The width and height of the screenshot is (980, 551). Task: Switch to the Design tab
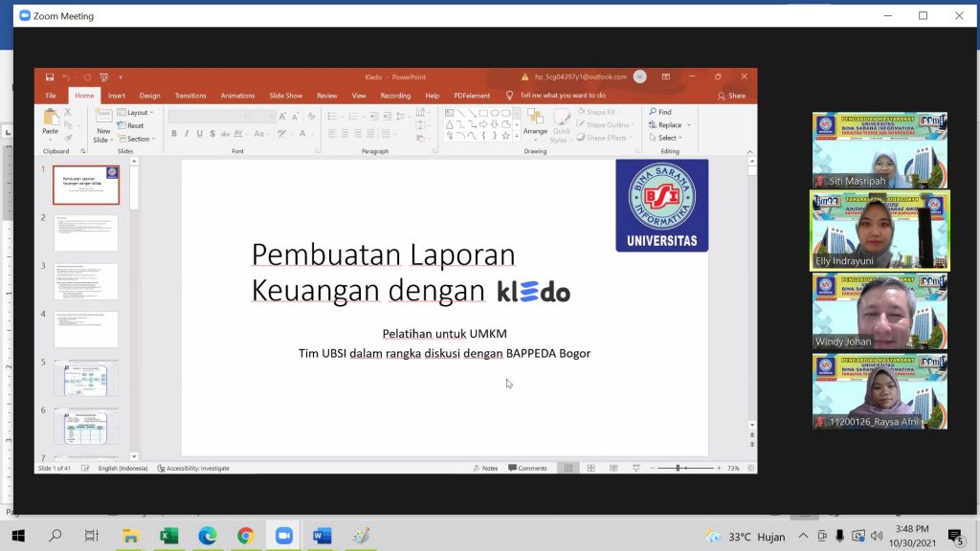coord(149,96)
